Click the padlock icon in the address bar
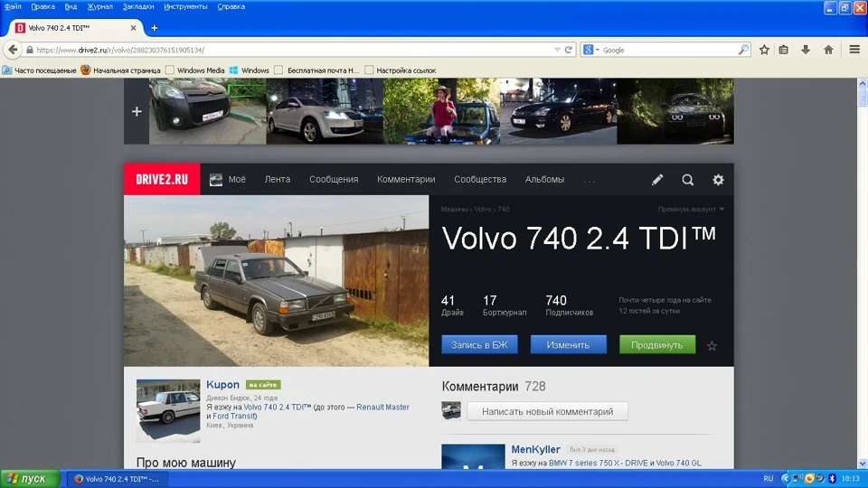Image resolution: width=868 pixels, height=488 pixels. pos(30,50)
